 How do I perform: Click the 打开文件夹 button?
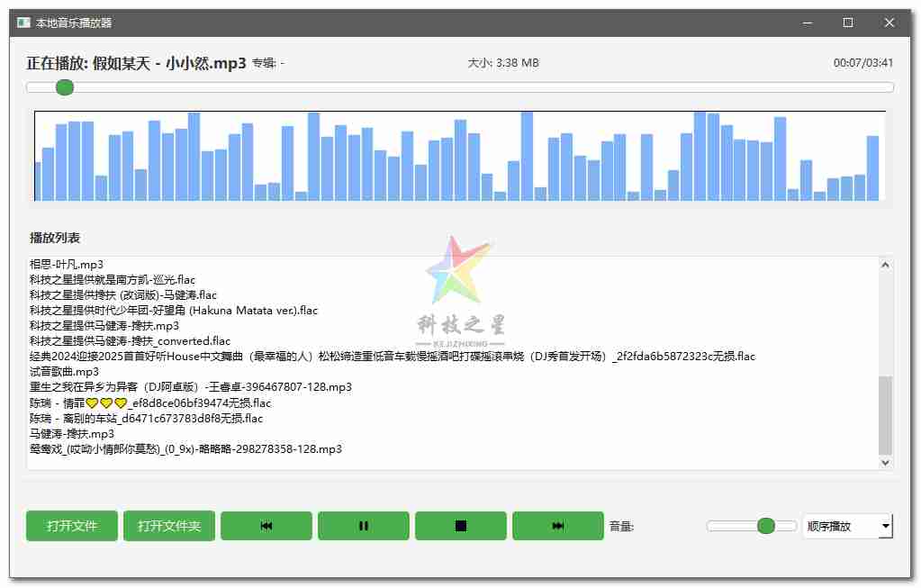pyautogui.click(x=168, y=526)
